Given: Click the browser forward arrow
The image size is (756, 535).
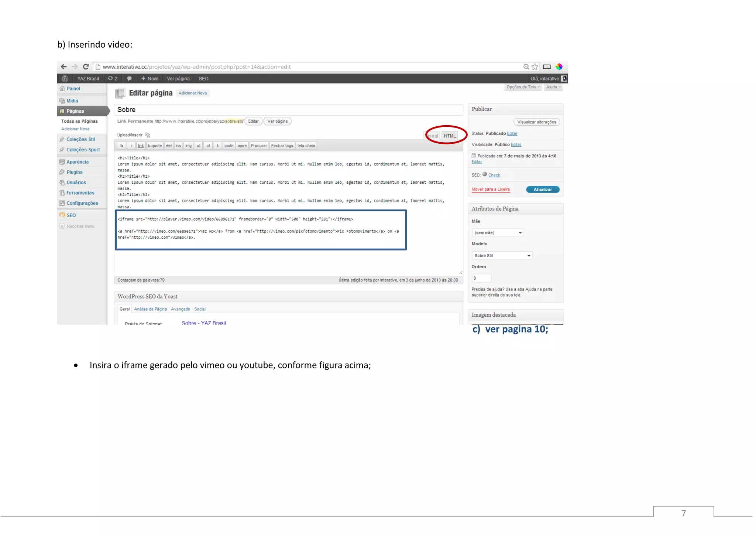Looking at the screenshot, I should pyautogui.click(x=75, y=67).
